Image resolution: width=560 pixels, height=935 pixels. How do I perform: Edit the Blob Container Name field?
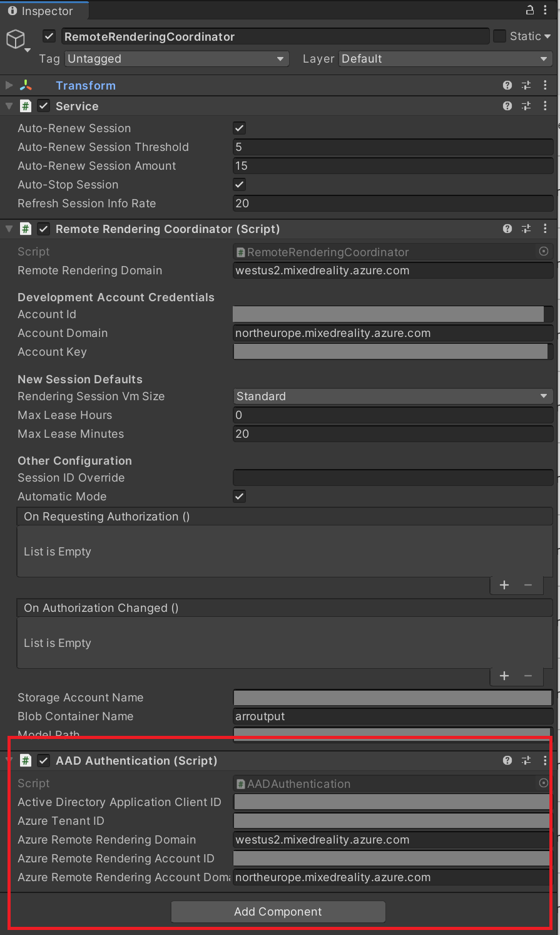[x=393, y=716]
